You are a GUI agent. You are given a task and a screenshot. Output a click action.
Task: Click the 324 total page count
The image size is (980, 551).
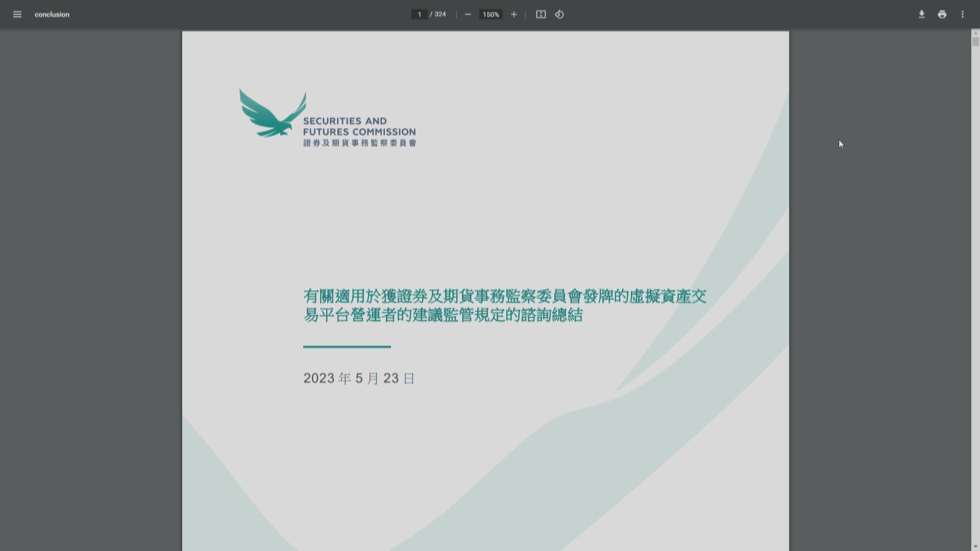coord(440,14)
